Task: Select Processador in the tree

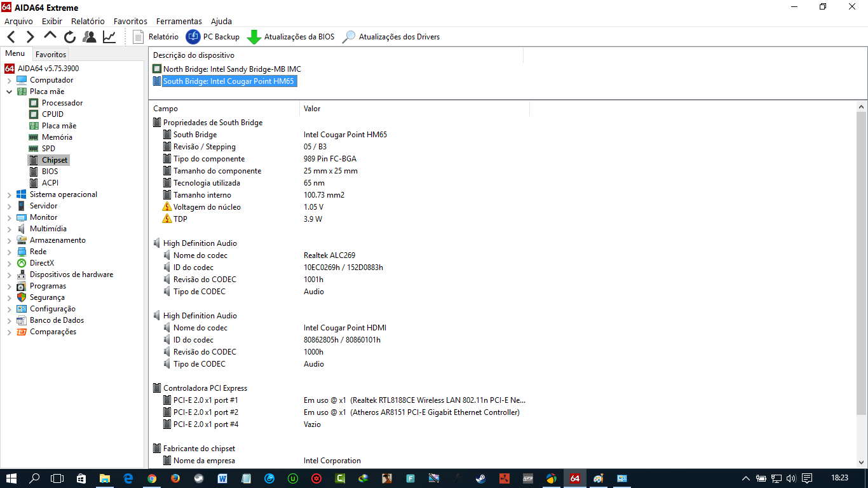Action: pyautogui.click(x=62, y=103)
